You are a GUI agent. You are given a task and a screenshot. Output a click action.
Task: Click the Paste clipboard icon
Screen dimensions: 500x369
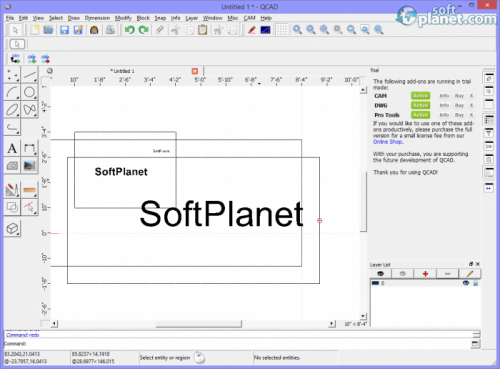[202, 30]
